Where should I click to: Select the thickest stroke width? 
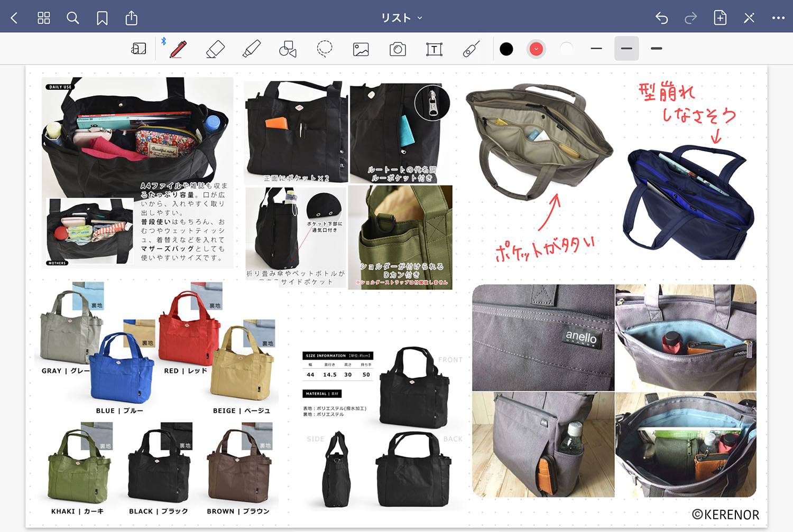(657, 49)
